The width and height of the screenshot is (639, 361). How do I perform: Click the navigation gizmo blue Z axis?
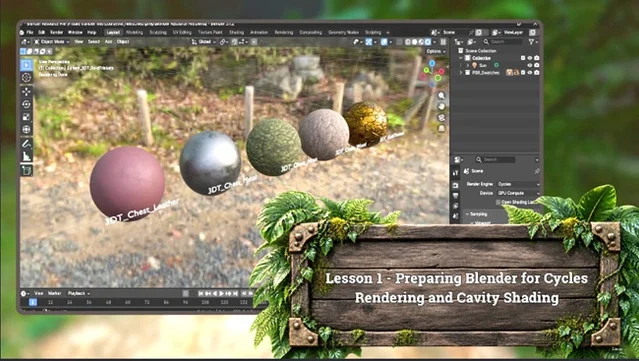(432, 64)
